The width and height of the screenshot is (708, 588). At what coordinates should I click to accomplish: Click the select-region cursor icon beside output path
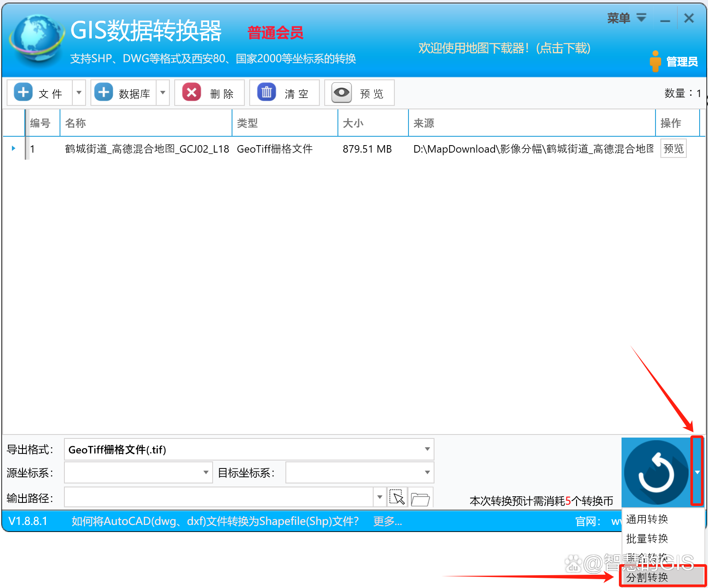(x=397, y=498)
